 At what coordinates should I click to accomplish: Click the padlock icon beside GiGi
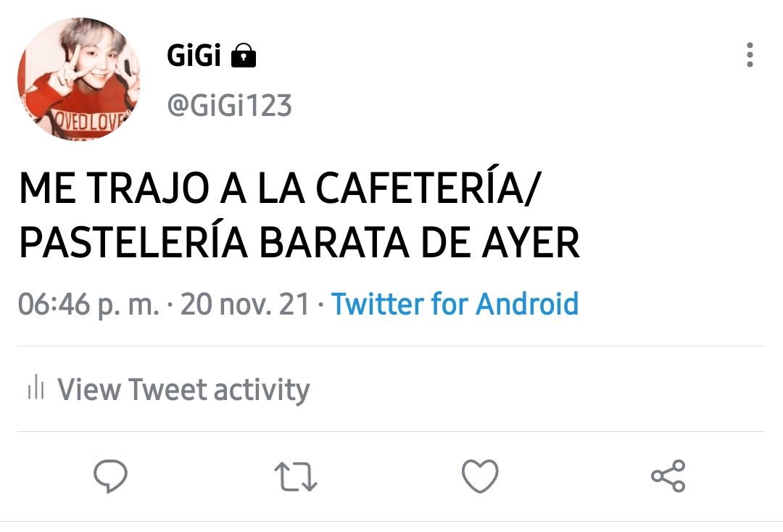244,55
